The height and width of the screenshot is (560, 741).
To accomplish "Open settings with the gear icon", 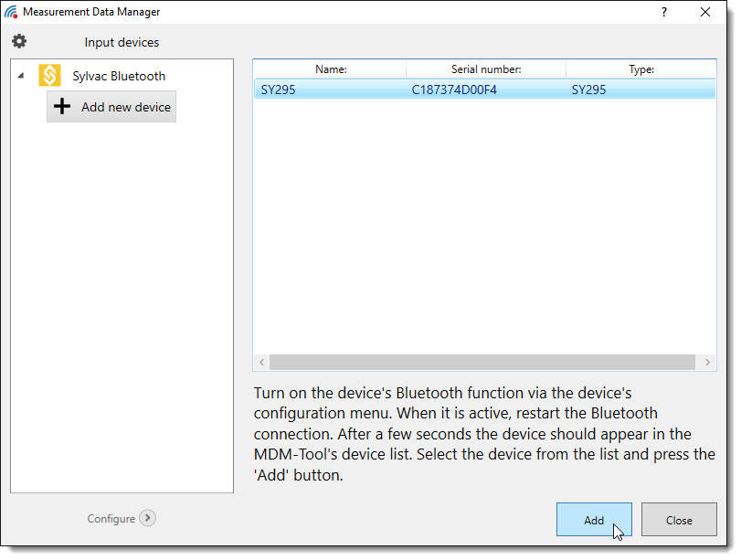I will point(19,42).
